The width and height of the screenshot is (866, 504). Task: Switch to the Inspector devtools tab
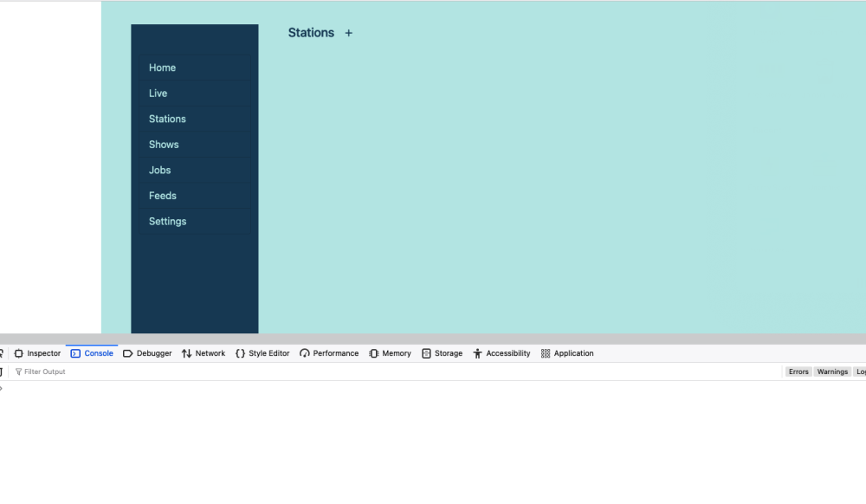(37, 353)
